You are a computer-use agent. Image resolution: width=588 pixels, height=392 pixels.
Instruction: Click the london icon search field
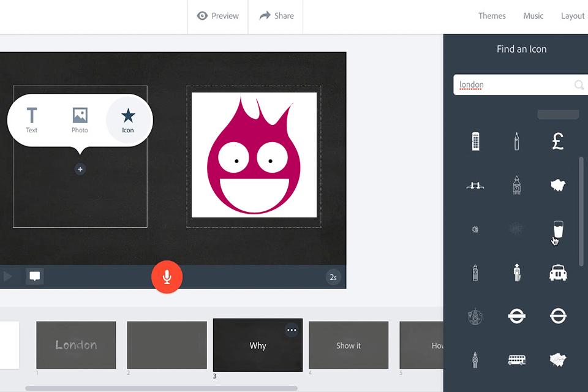(518, 85)
